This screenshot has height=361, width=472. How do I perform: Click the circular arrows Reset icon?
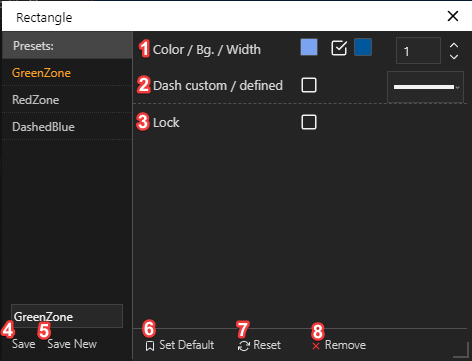coord(244,346)
